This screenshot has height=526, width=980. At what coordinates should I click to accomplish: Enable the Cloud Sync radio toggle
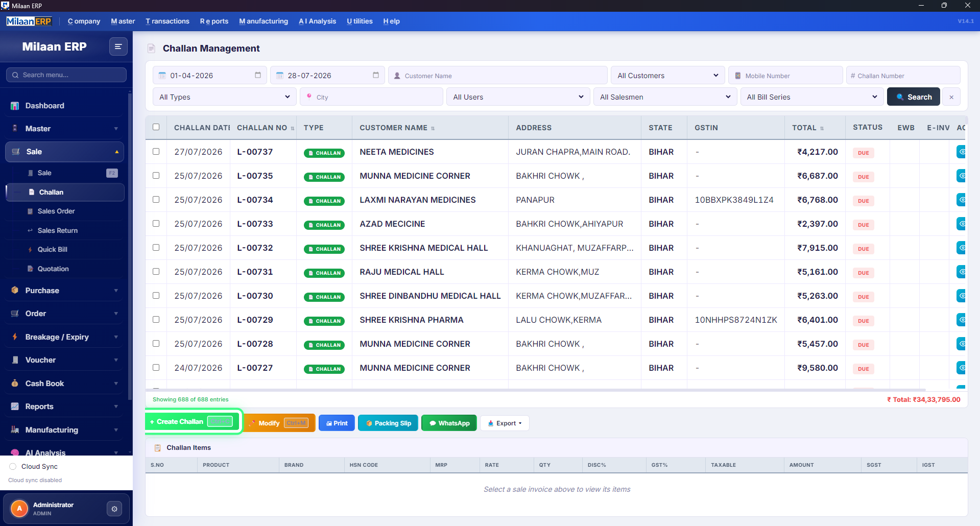coord(13,466)
